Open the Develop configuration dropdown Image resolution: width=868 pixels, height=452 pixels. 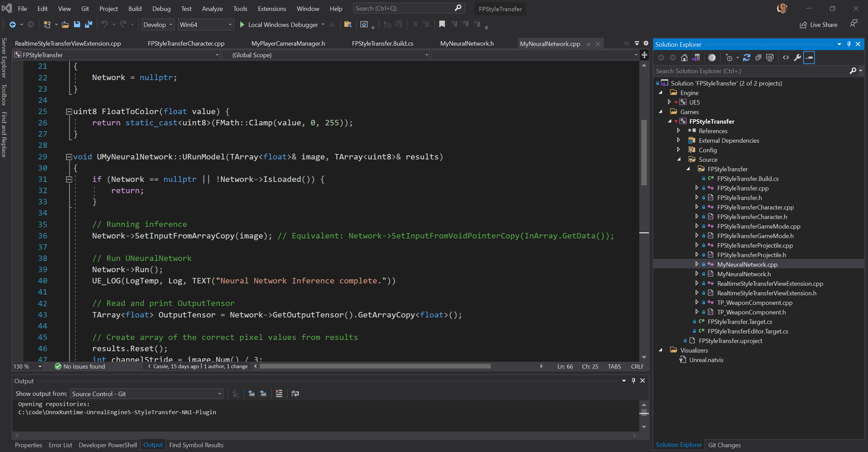pos(158,25)
